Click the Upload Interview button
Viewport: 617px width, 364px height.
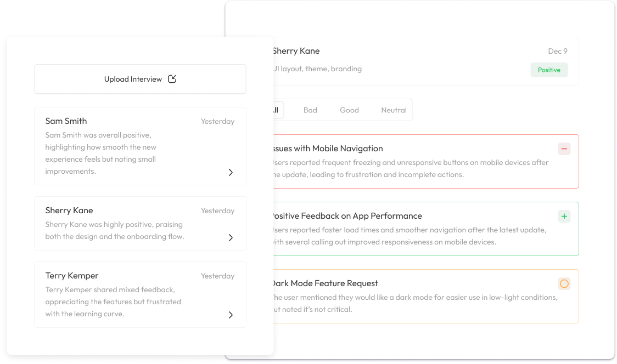(140, 79)
